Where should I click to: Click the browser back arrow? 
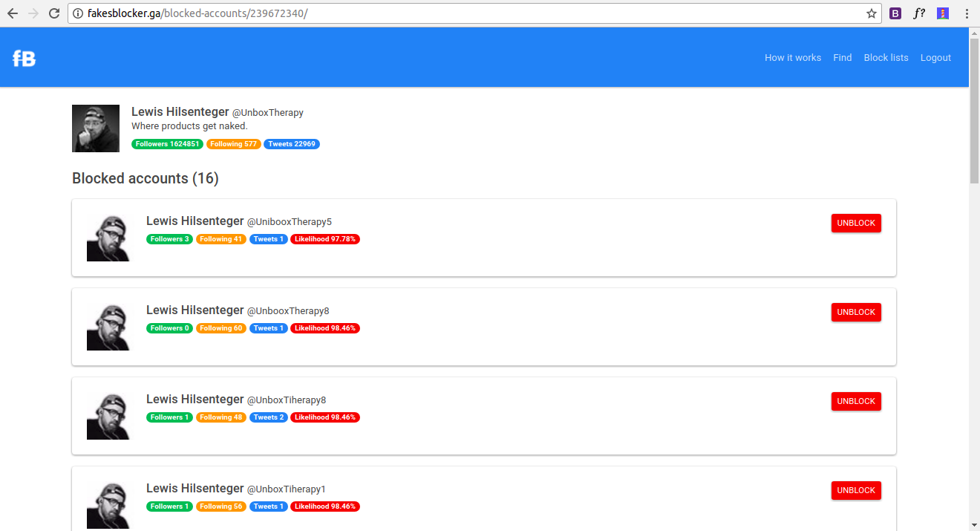12,13
